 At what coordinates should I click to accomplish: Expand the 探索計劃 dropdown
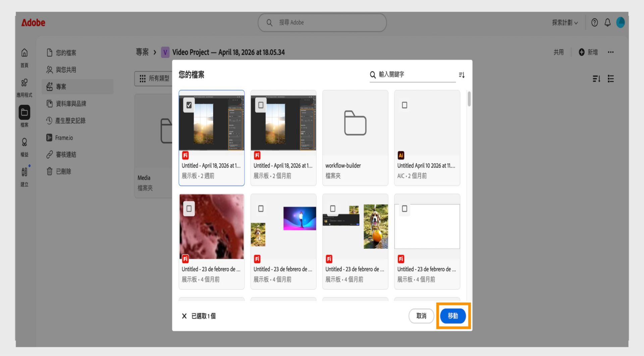[565, 22]
